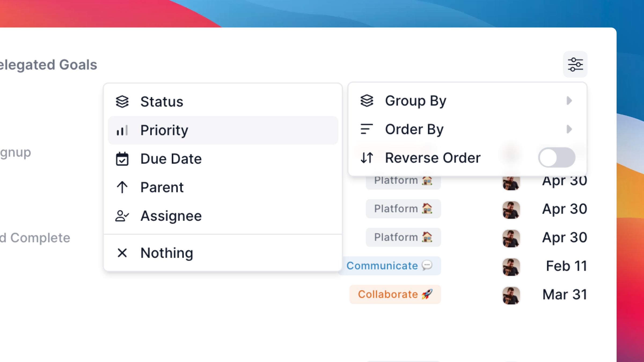
Task: Disable the currently active Reverse Order
Action: (557, 157)
